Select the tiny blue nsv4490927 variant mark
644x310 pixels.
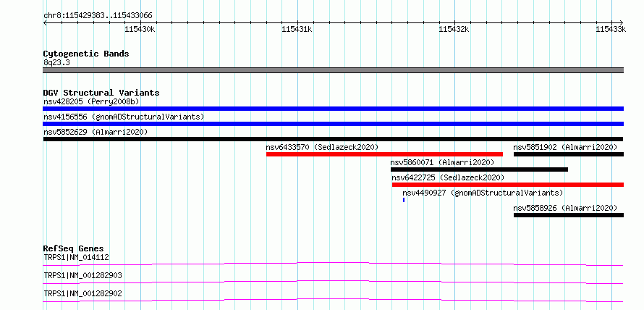404,200
